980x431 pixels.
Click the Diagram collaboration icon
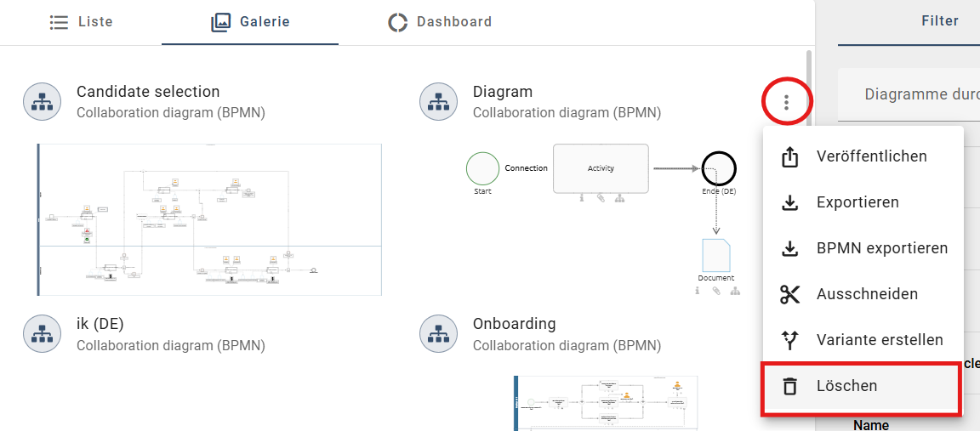click(x=438, y=102)
